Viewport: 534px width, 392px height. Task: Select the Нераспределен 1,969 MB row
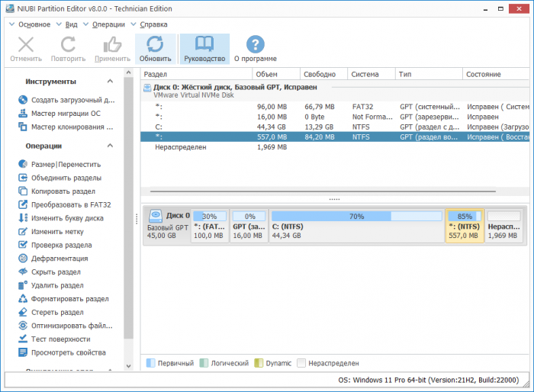335,147
